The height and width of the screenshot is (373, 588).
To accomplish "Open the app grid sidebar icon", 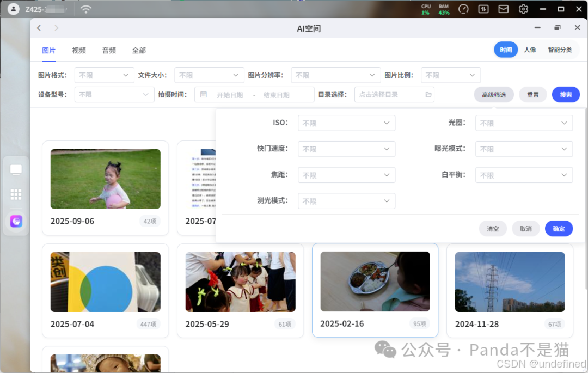I will [16, 194].
